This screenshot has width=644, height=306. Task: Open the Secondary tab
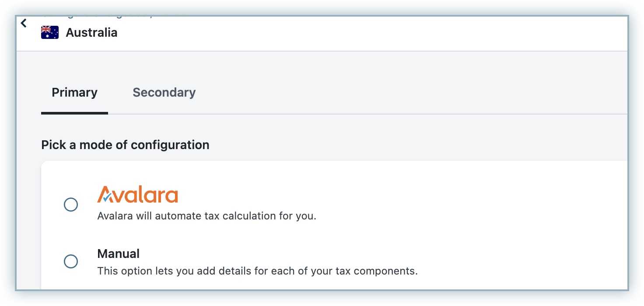(x=164, y=93)
